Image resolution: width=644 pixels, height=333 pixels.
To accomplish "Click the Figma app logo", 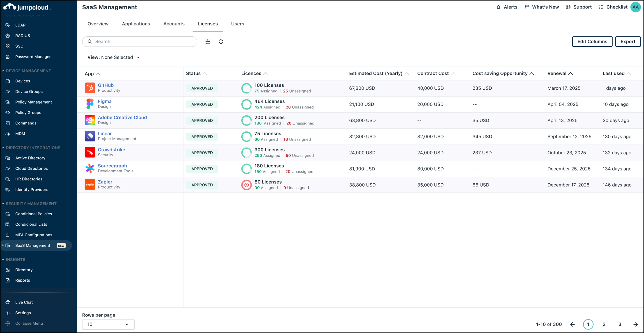I will pyautogui.click(x=90, y=104).
